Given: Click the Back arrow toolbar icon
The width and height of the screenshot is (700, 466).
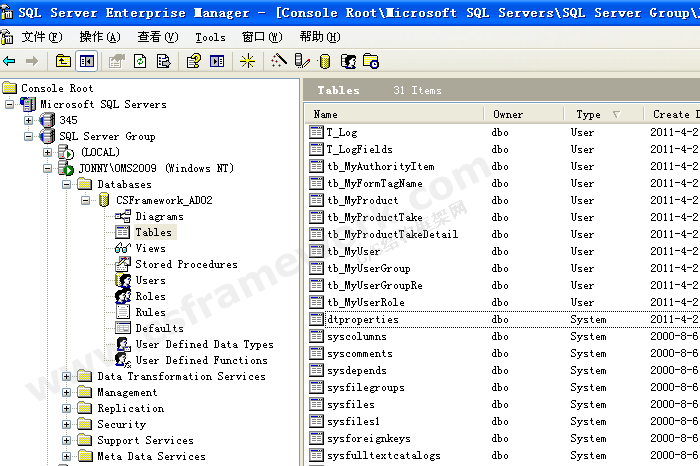Looking at the screenshot, I should (10, 61).
